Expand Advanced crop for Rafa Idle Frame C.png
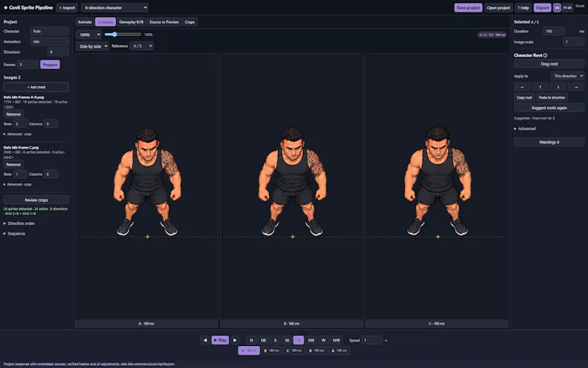Image resolution: width=588 pixels, height=368 pixels. click(17, 185)
